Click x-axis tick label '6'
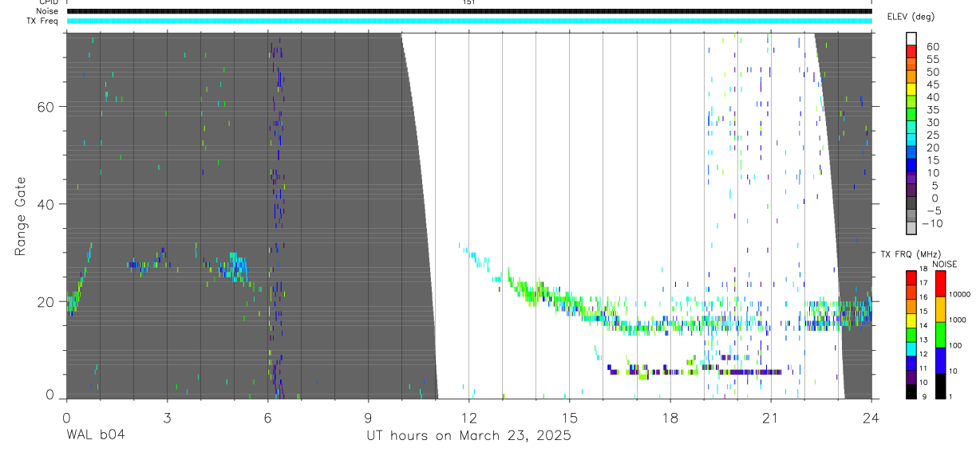The width and height of the screenshot is (980, 452). coord(267,417)
